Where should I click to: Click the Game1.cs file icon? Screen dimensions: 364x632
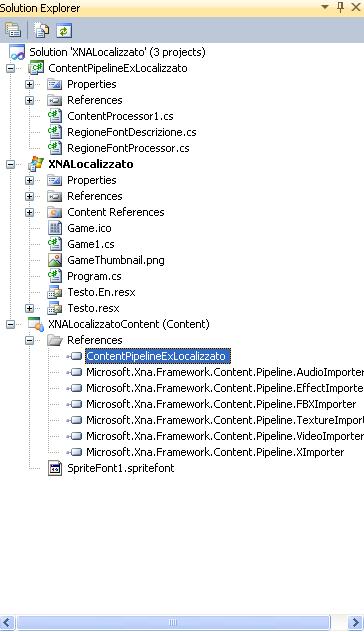[x=55, y=244]
